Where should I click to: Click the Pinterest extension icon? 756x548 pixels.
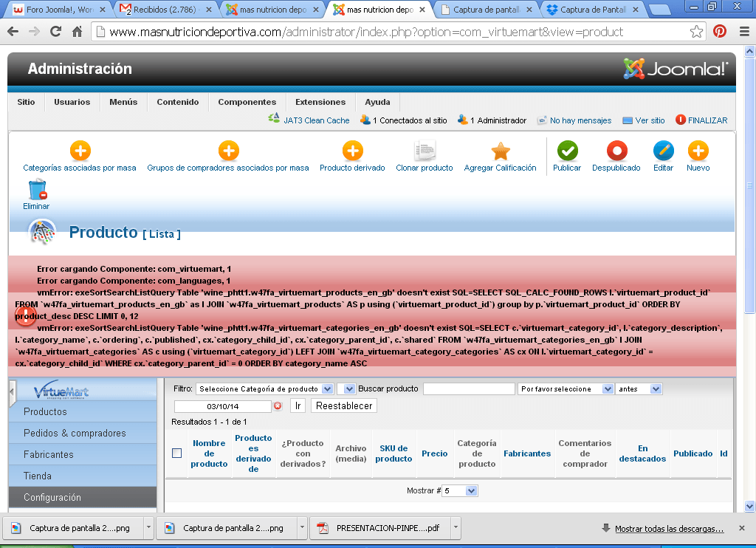[x=719, y=32]
